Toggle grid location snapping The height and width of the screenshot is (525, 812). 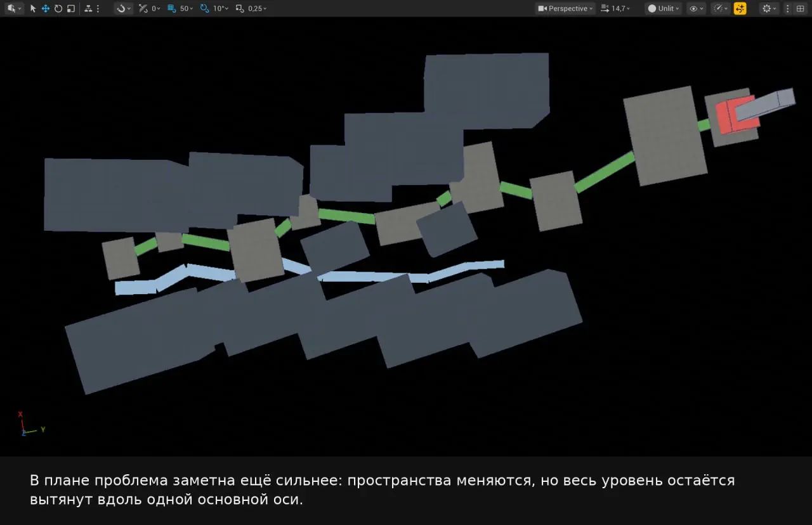pos(172,8)
